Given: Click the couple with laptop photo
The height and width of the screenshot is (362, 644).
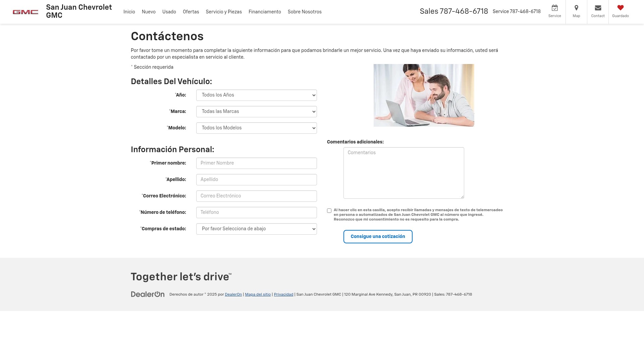Looking at the screenshot, I should tap(424, 95).
